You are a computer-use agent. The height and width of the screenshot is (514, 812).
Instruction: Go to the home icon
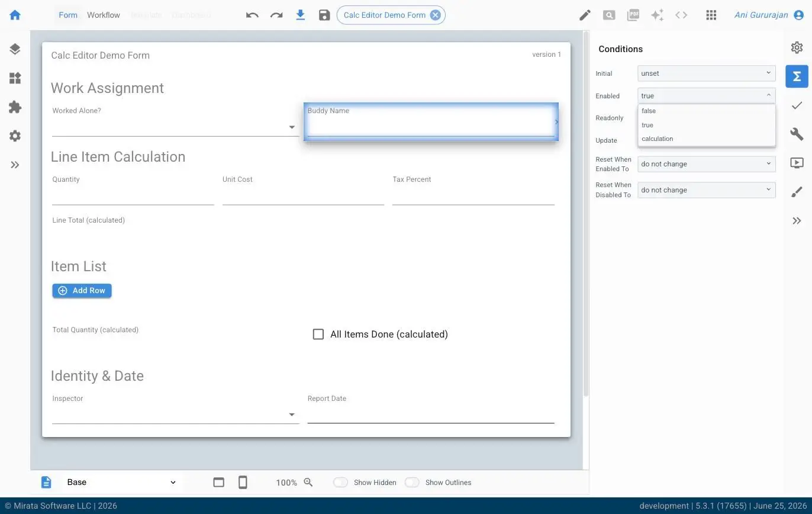point(15,15)
